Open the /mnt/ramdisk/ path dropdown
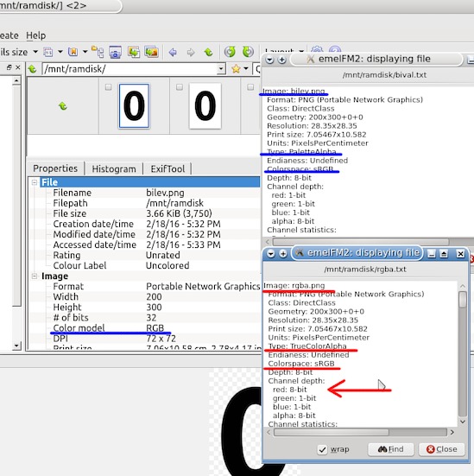Screen dimensions: 474x476 coord(221,69)
